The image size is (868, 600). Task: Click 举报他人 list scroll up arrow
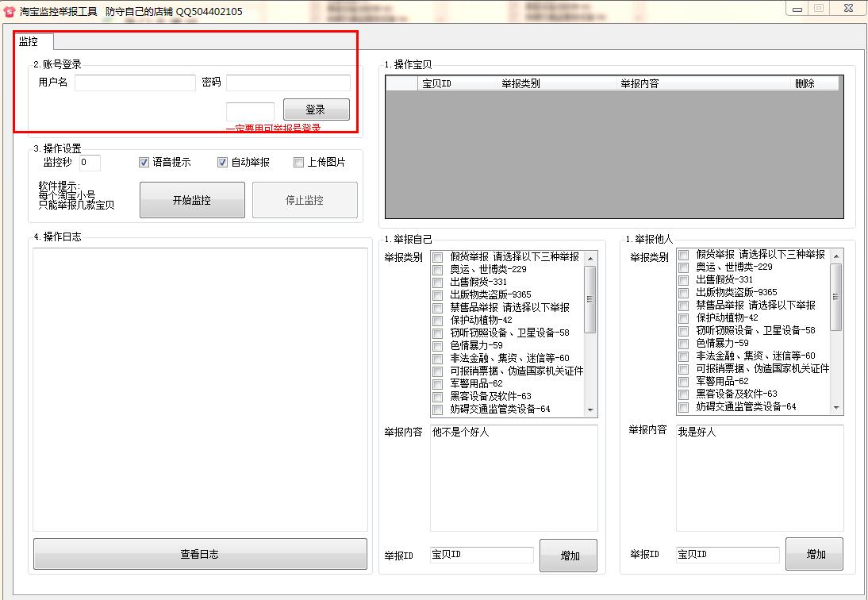[836, 256]
